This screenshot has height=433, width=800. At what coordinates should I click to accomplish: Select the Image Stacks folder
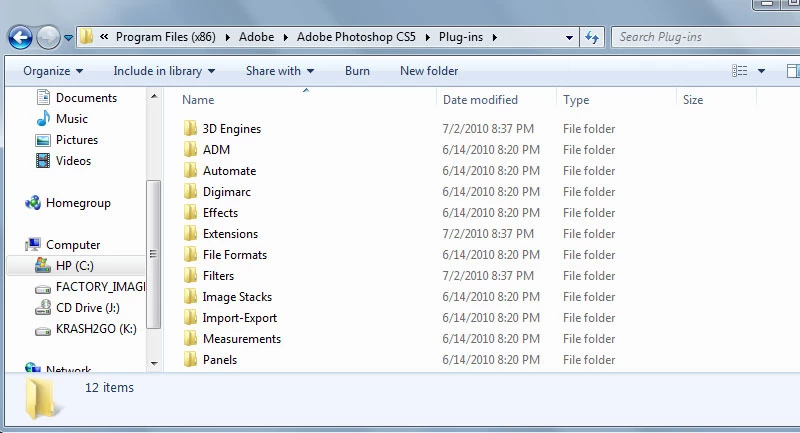point(228,297)
